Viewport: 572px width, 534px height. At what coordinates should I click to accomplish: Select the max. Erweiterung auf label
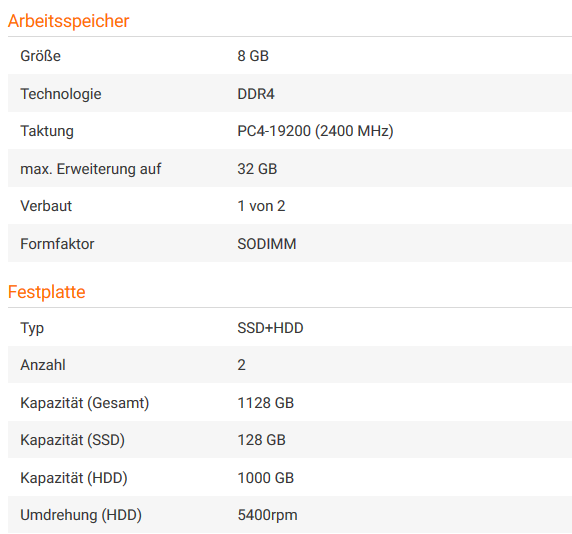(91, 169)
